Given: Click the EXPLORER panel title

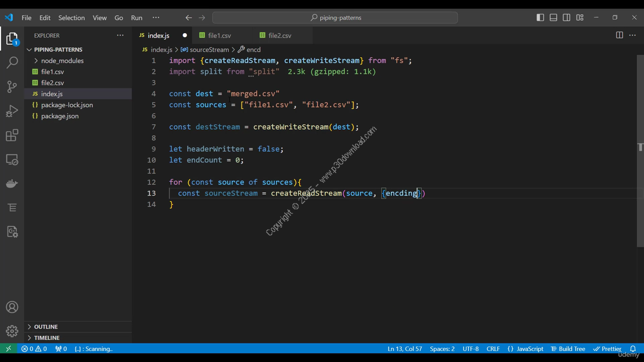Looking at the screenshot, I should click(47, 35).
